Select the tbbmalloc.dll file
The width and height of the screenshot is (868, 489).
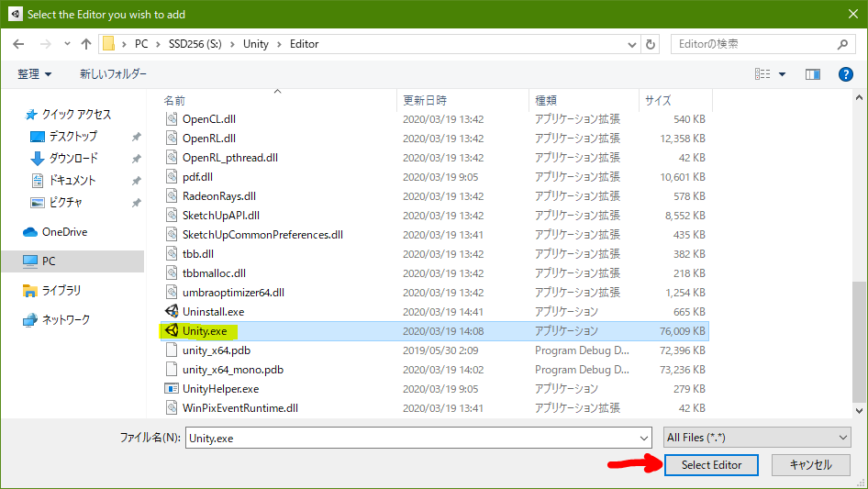coord(214,273)
